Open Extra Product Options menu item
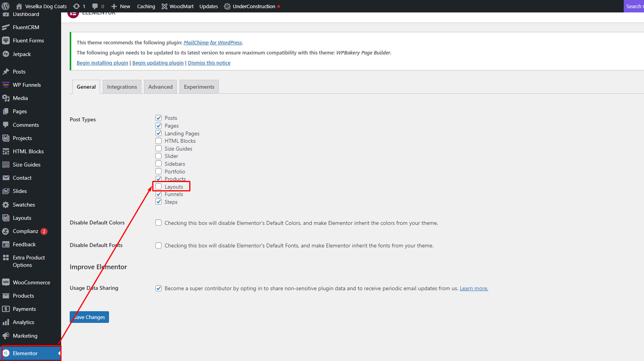This screenshot has width=644, height=361. point(30,261)
